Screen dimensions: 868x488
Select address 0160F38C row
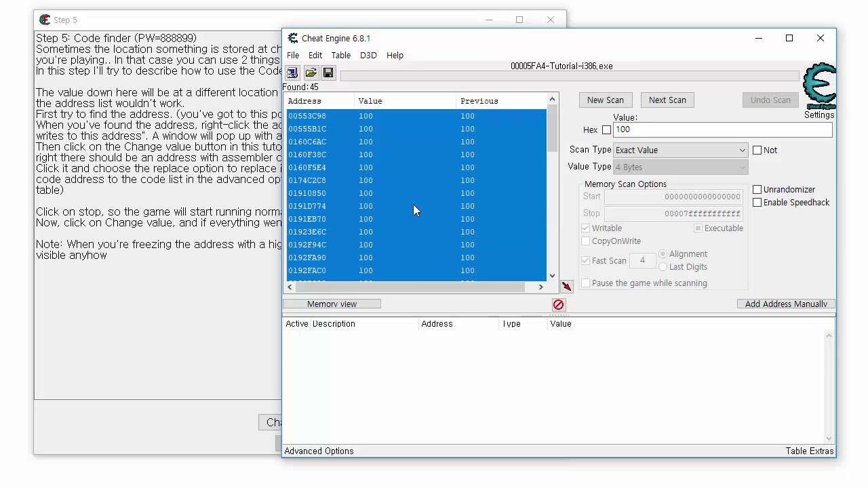pyautogui.click(x=416, y=155)
